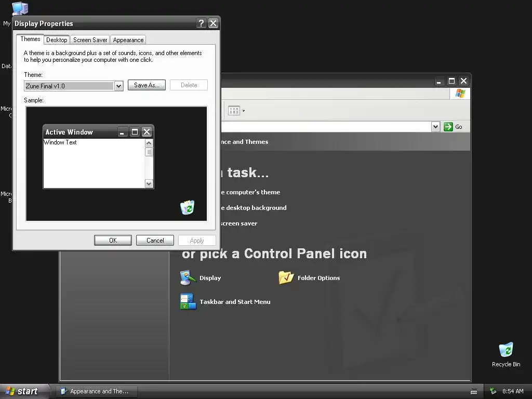Click the Save As... button
This screenshot has height=399, width=532.
[147, 85]
